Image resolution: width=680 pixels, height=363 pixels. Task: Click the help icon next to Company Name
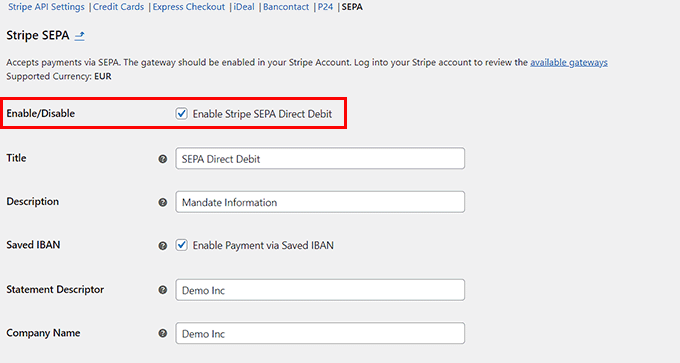click(x=163, y=333)
